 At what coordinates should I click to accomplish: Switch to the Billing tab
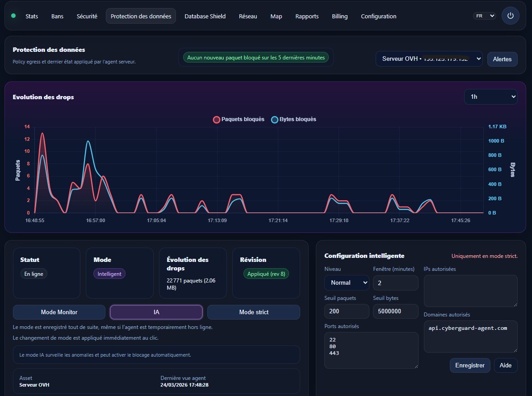coord(339,16)
